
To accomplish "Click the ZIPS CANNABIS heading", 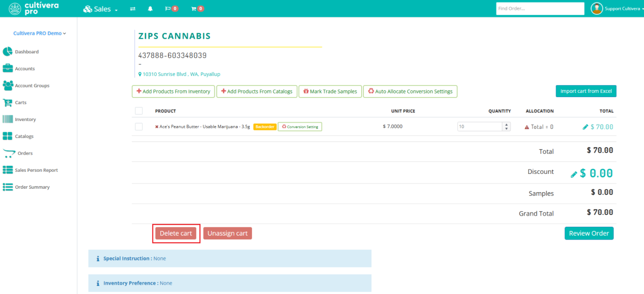I will [174, 36].
